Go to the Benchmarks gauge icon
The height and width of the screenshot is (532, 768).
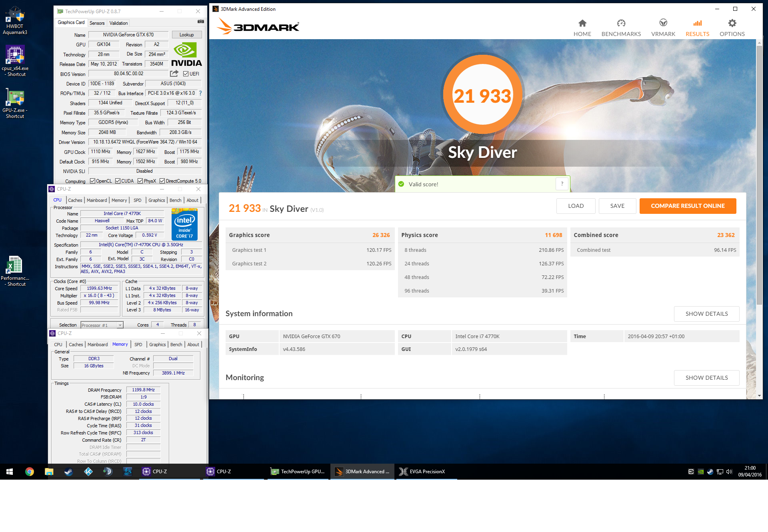(x=621, y=23)
